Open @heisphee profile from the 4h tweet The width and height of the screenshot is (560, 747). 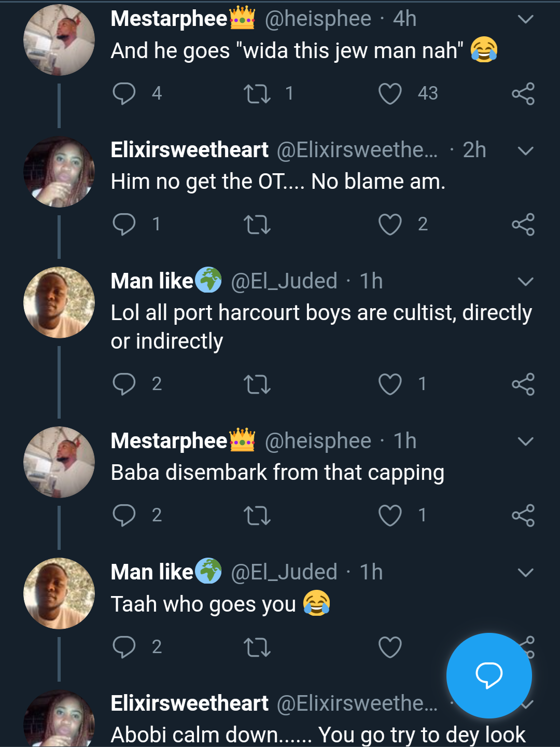(318, 19)
